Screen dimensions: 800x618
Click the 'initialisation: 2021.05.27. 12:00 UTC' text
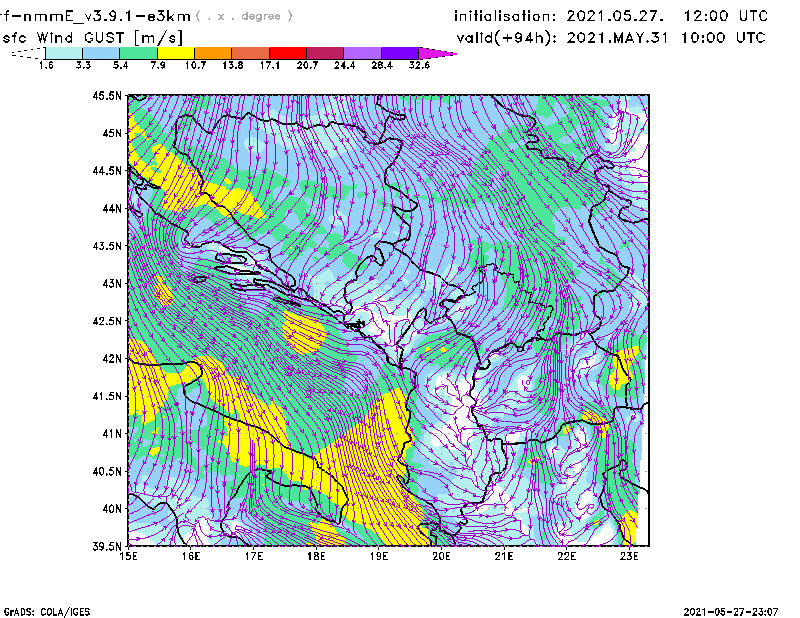pyautogui.click(x=611, y=16)
